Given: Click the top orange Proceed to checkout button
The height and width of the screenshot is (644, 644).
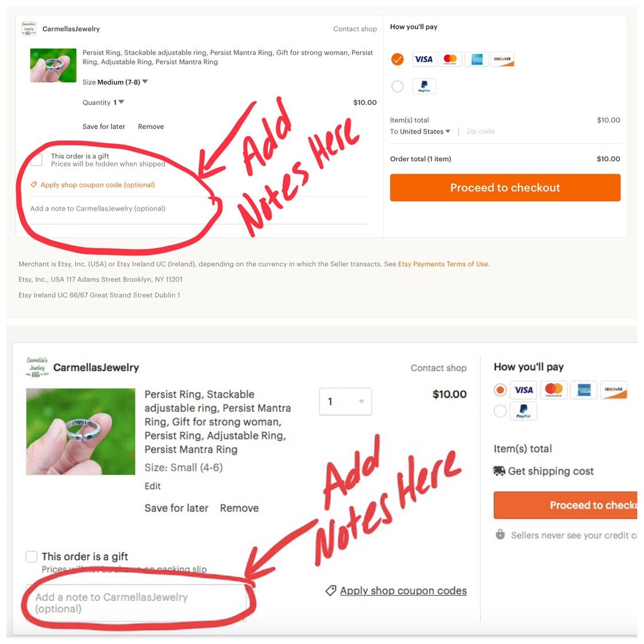Looking at the screenshot, I should (x=505, y=188).
